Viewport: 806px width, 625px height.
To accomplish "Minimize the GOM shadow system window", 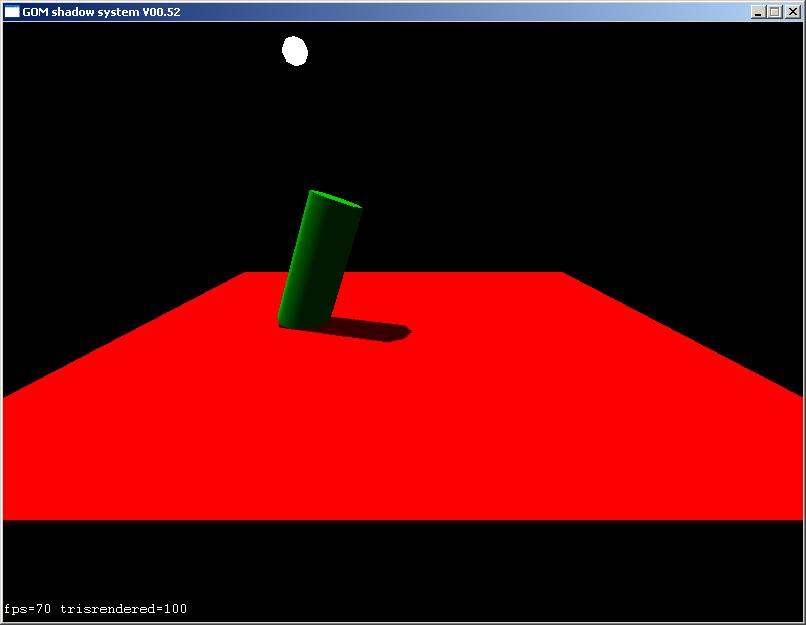I will click(x=757, y=12).
